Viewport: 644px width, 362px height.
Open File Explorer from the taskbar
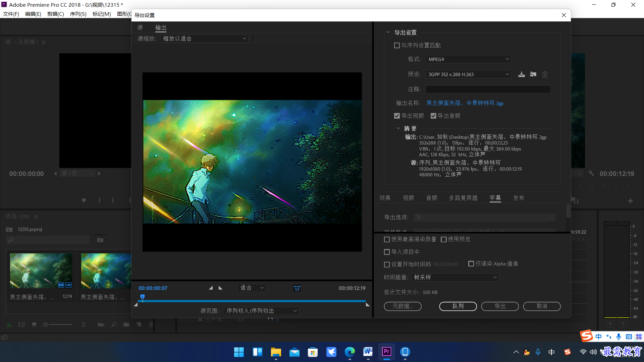click(x=276, y=352)
